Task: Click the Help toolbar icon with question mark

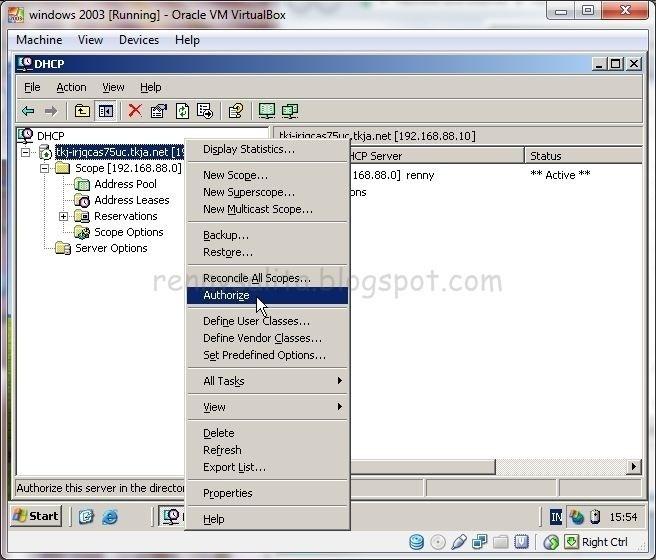Action: 236,111
